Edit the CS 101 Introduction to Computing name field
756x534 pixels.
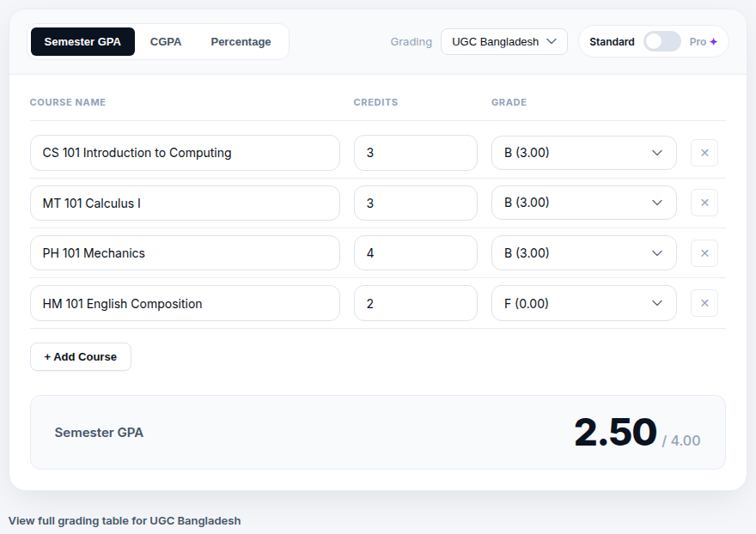click(186, 153)
